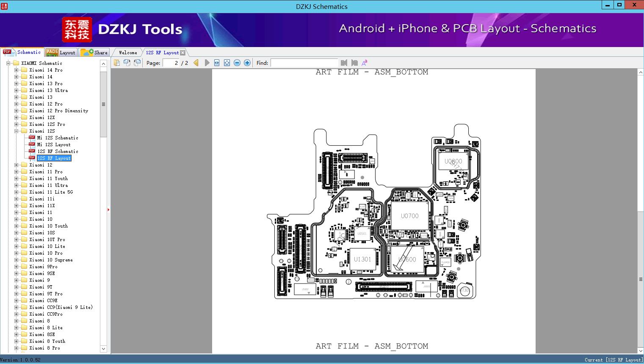Click the Find text input field

point(304,63)
